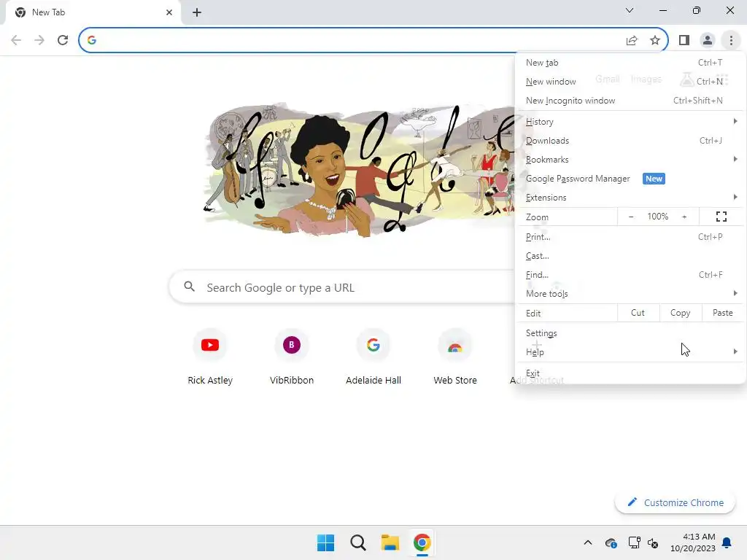Open Downloads from the menu
The width and height of the screenshot is (747, 560).
point(630,141)
